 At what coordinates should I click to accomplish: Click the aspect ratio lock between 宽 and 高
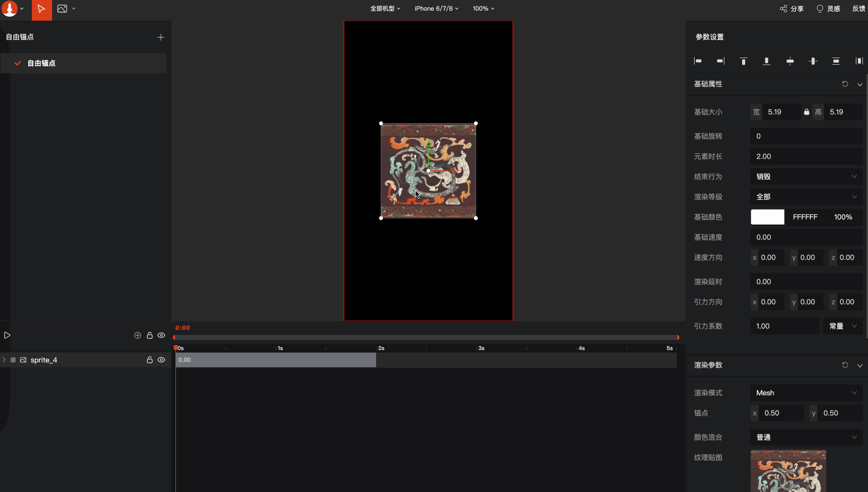click(x=807, y=112)
